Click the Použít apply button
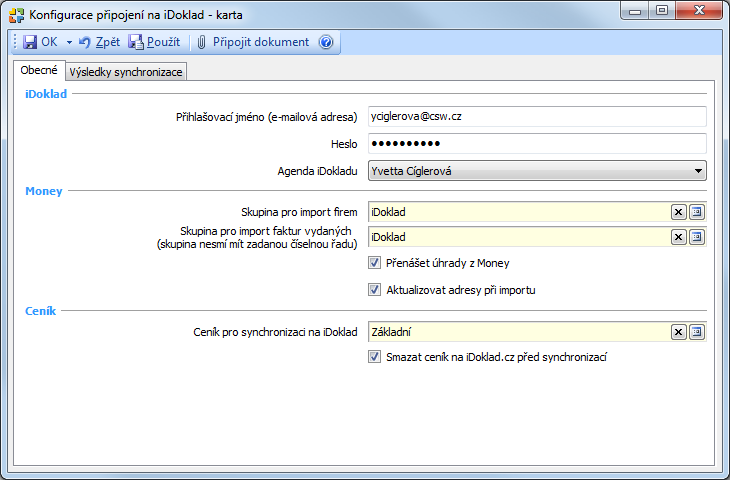Image resolution: width=730 pixels, height=480 pixels. pyautogui.click(x=154, y=42)
